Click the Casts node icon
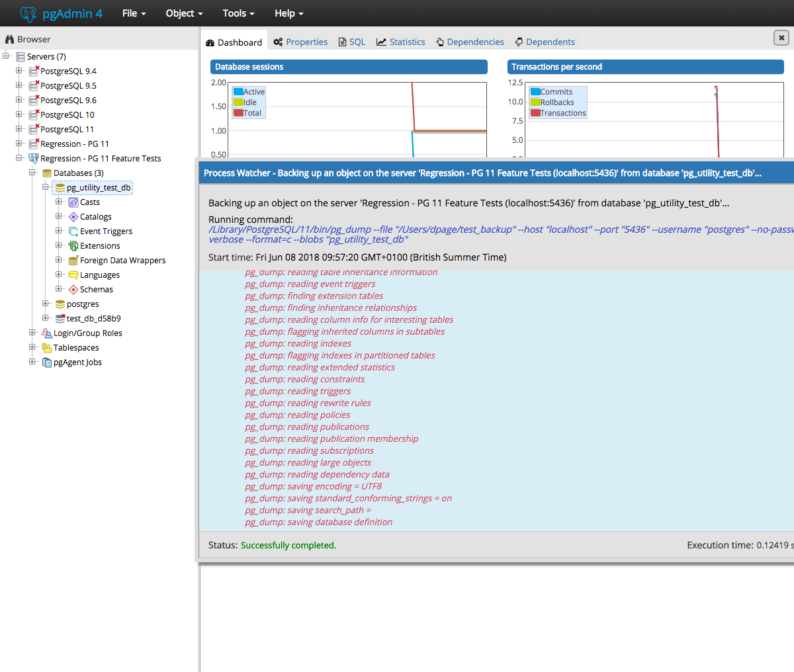This screenshot has width=794, height=672. [x=73, y=202]
